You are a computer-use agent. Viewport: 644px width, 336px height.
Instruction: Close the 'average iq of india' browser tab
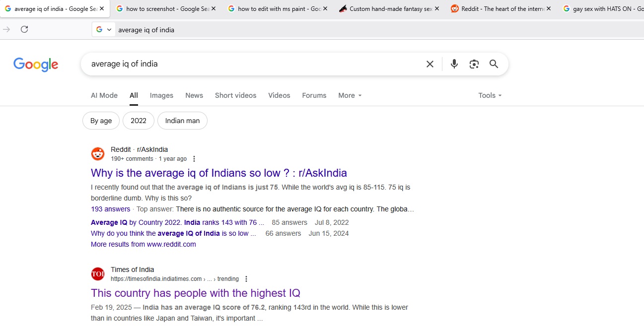102,8
